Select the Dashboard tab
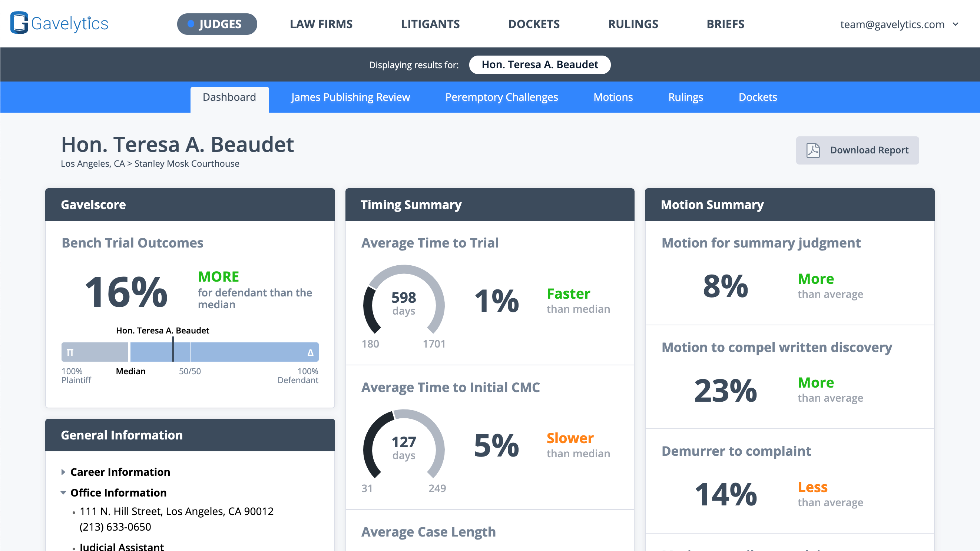The height and width of the screenshot is (551, 980). pos(229,97)
